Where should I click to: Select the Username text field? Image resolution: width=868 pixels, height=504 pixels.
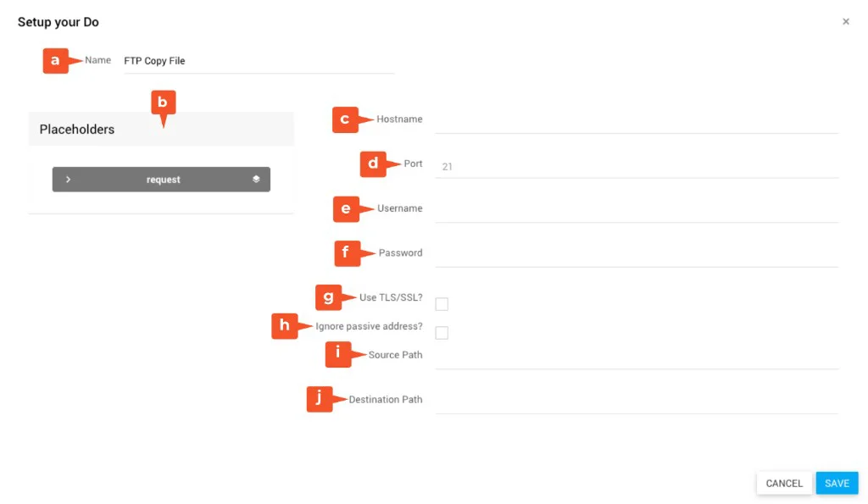636,210
